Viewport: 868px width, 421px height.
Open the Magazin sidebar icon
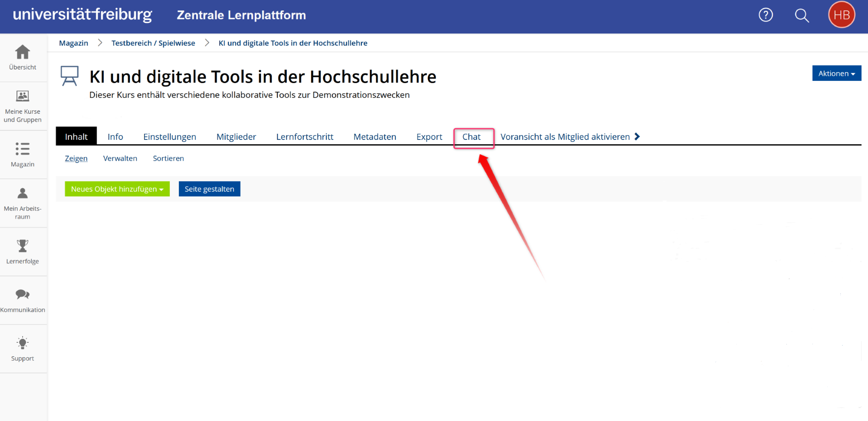[23, 154]
